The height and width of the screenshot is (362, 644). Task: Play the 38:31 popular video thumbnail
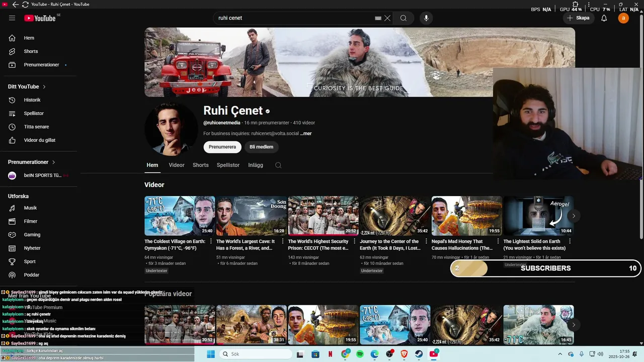252,325
